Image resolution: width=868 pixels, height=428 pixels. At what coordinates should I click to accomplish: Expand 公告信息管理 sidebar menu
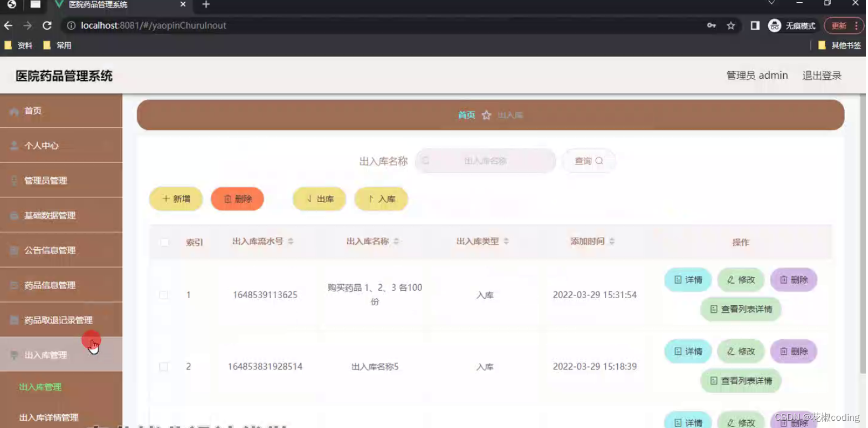pos(61,250)
